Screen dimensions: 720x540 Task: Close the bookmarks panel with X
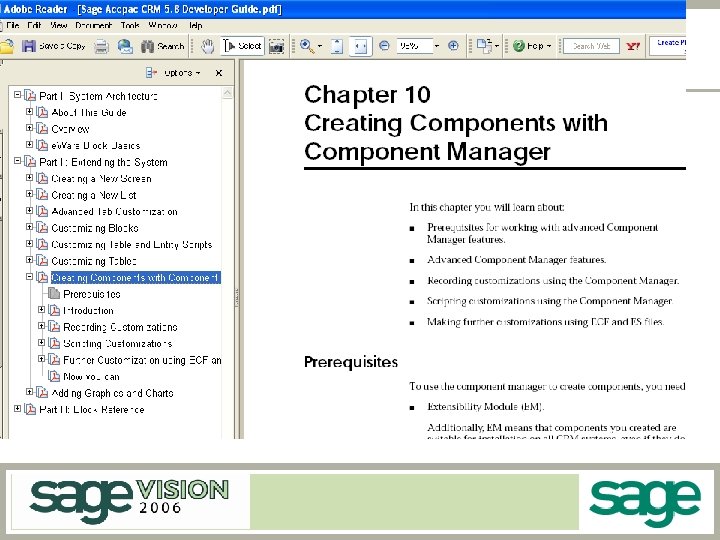pyautogui.click(x=219, y=73)
